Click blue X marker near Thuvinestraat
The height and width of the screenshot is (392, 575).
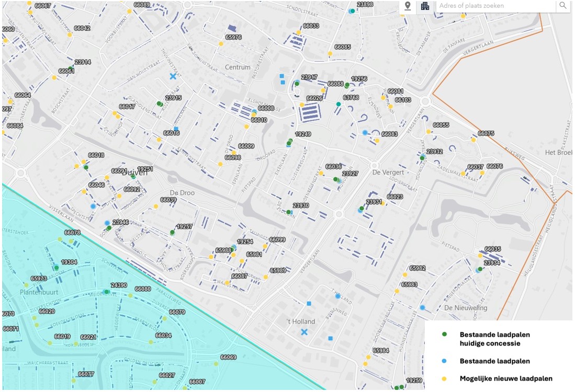pyautogui.click(x=173, y=76)
